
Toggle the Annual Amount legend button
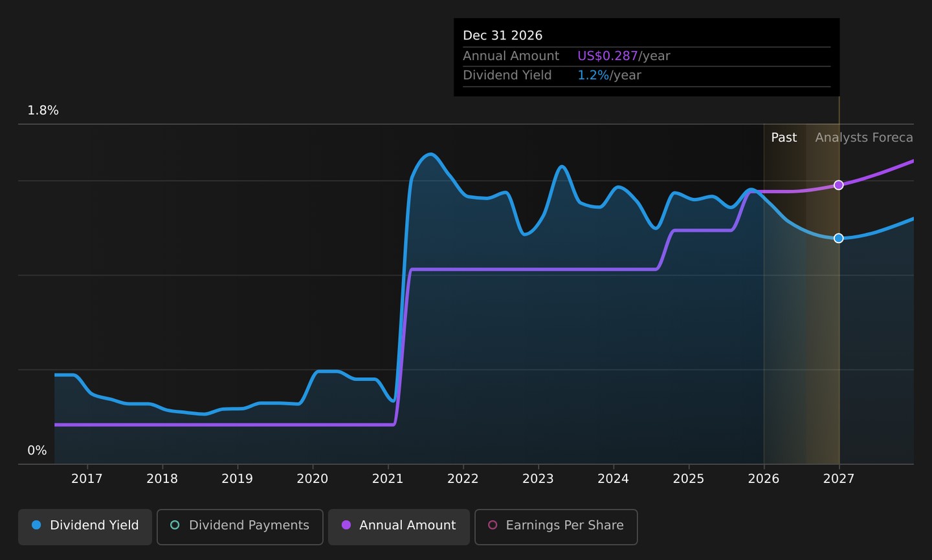399,526
